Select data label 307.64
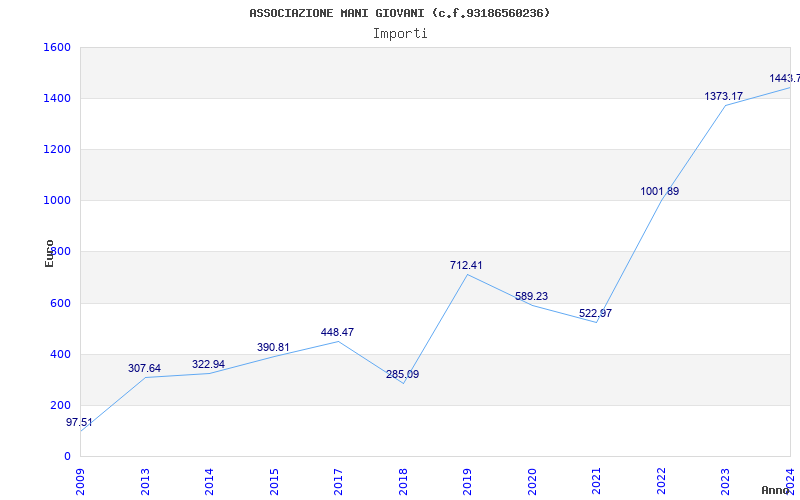The height and width of the screenshot is (500, 800). (x=144, y=368)
